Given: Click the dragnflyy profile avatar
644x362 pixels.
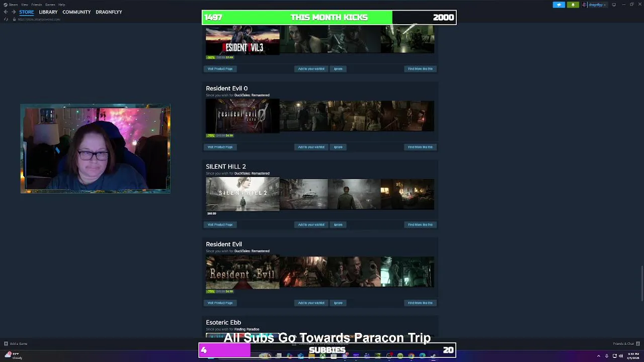Looking at the screenshot, I should coord(585,5).
